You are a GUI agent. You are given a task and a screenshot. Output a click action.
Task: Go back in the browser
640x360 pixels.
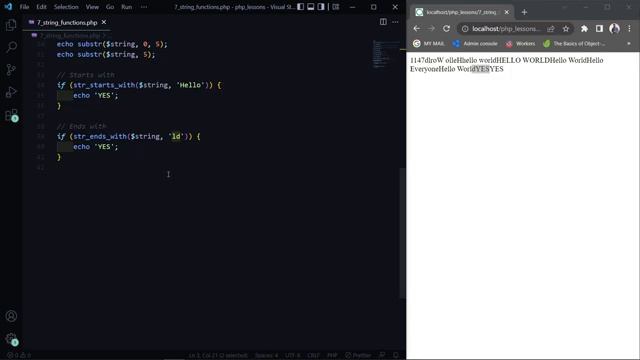tap(416, 29)
